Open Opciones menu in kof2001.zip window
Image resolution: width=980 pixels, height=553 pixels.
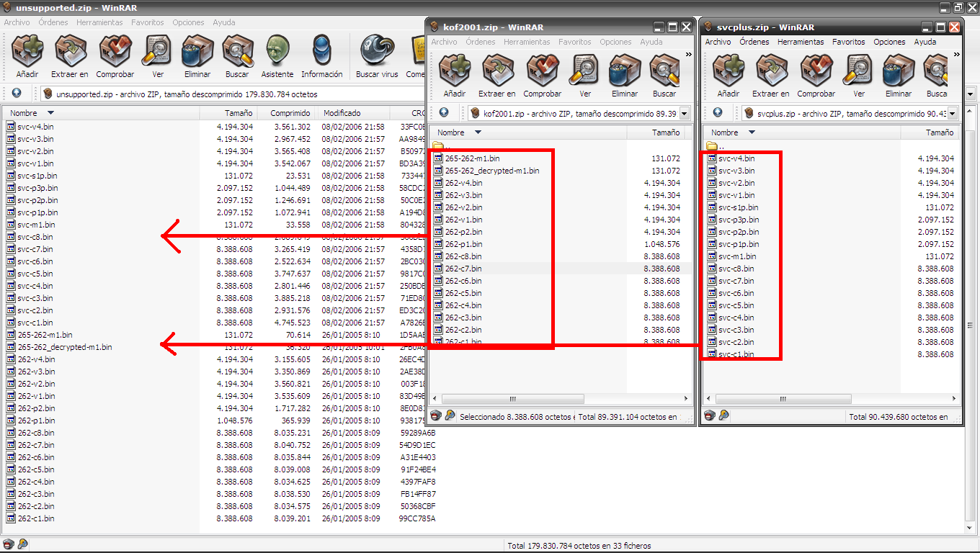pyautogui.click(x=615, y=42)
